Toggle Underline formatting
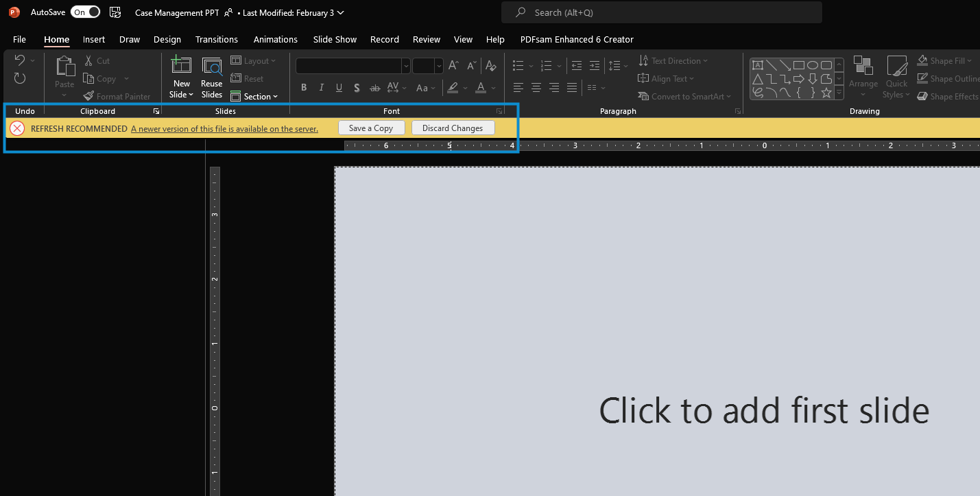Viewport: 980px width, 496px height. click(x=339, y=88)
